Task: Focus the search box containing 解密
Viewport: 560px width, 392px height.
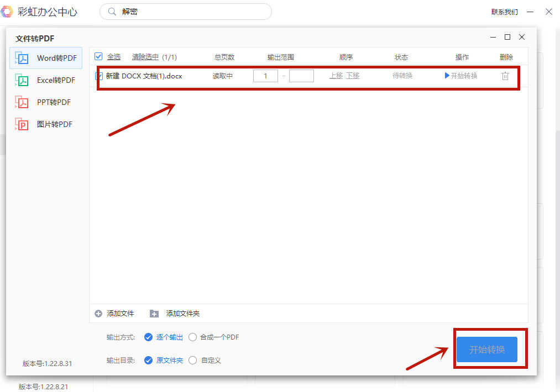Action: pos(185,12)
